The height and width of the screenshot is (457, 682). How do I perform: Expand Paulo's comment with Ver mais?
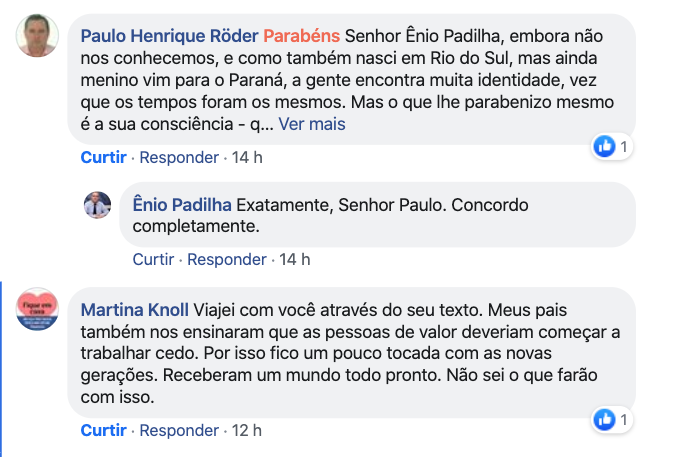pos(312,124)
